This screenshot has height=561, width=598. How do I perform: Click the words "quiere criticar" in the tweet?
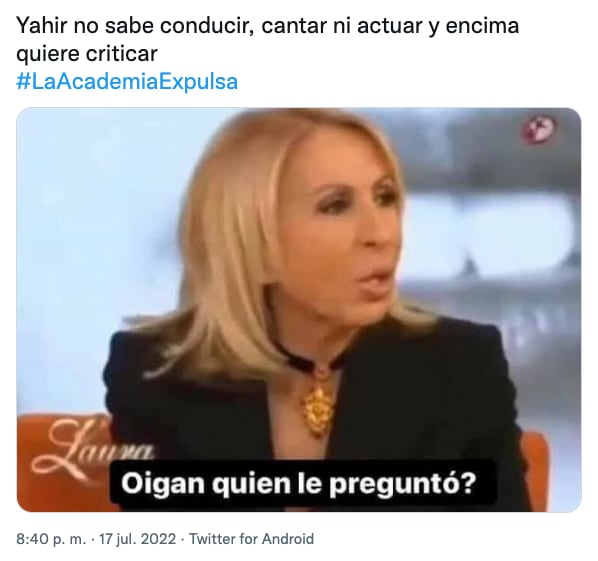[87, 53]
